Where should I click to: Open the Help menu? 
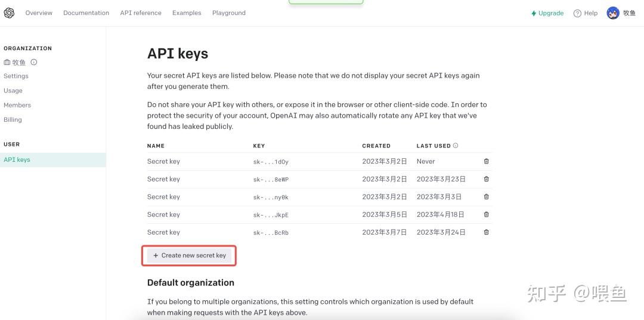[585, 13]
